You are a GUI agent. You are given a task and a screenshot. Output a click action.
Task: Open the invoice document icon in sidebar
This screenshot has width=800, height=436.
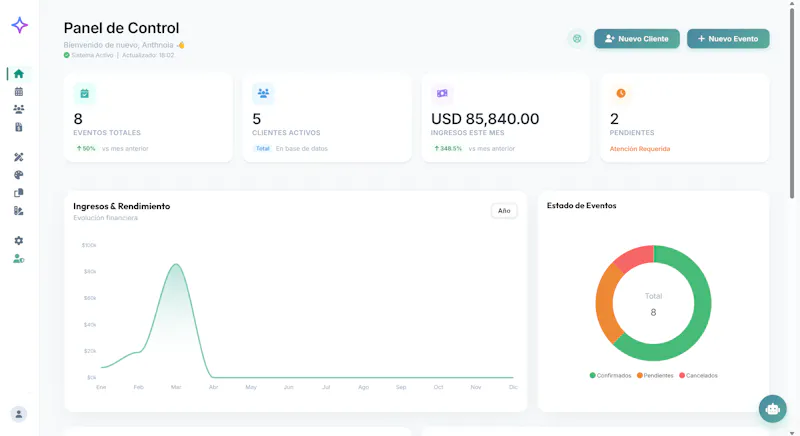[19, 127]
